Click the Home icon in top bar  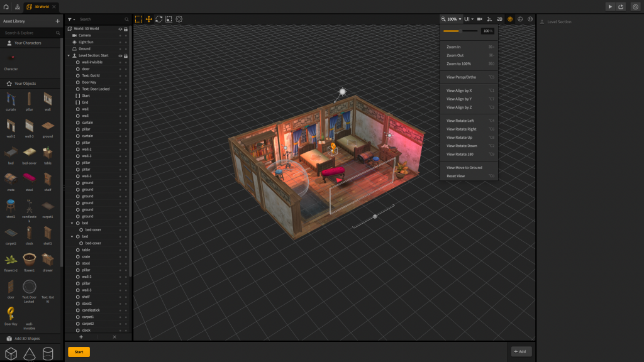pos(6,6)
